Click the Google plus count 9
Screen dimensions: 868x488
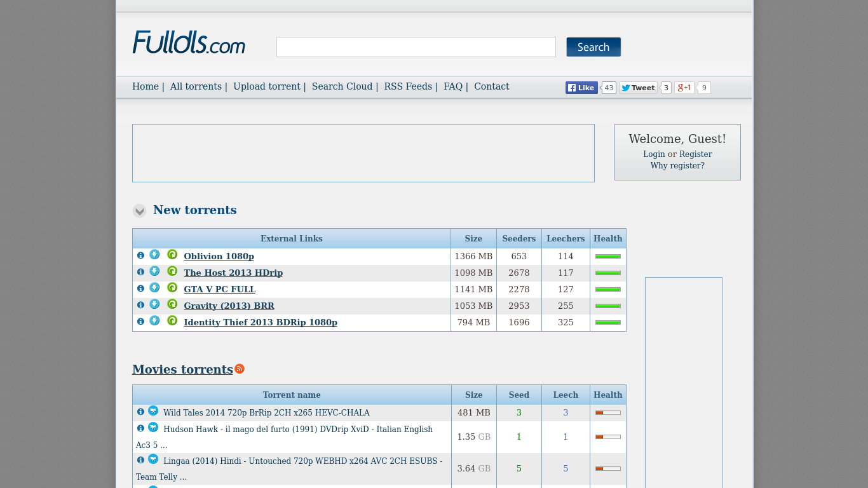(x=704, y=88)
